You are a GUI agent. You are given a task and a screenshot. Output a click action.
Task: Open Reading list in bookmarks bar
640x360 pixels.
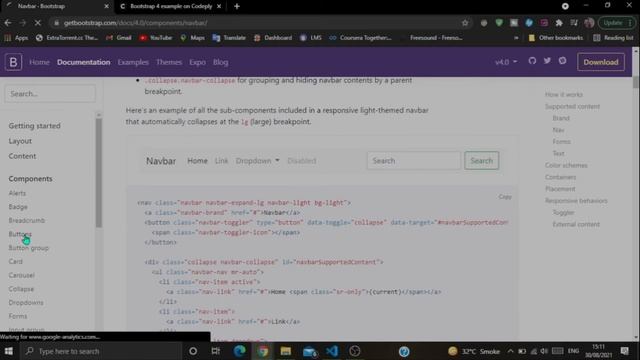click(x=613, y=38)
